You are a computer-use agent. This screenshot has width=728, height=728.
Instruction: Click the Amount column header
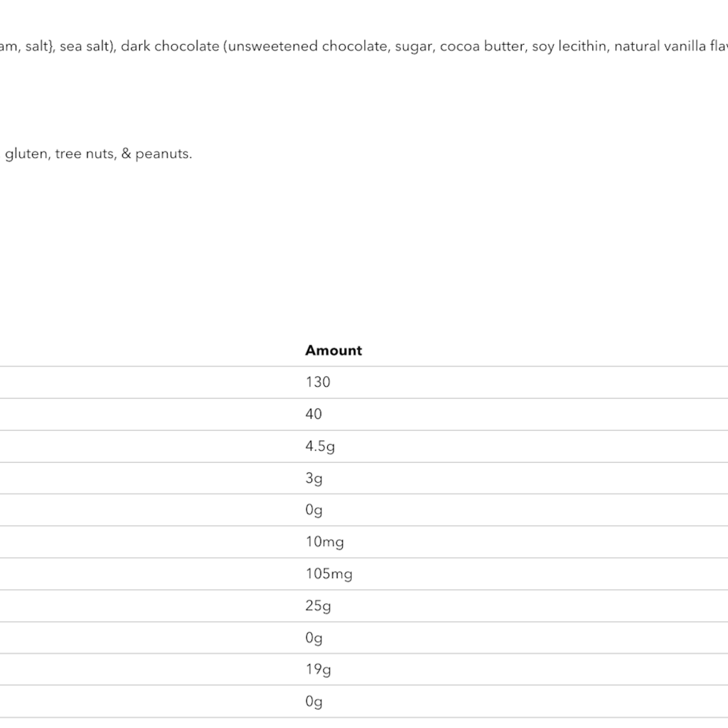pos(333,350)
